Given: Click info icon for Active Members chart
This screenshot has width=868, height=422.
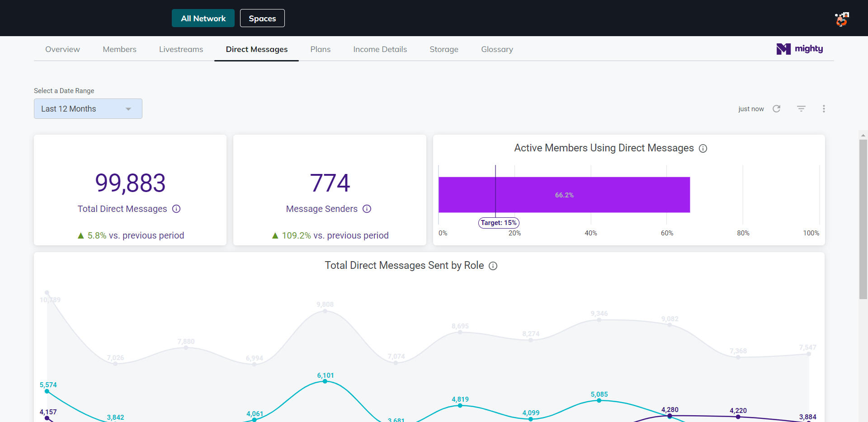Looking at the screenshot, I should click(x=703, y=149).
